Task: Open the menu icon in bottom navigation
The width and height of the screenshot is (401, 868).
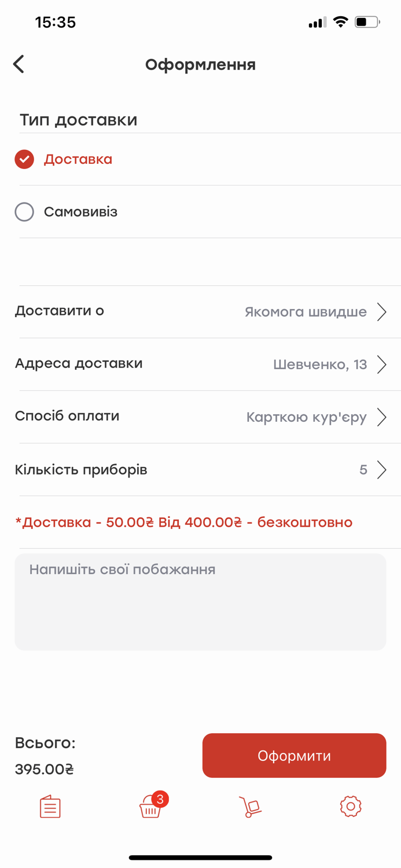Action: [50, 806]
